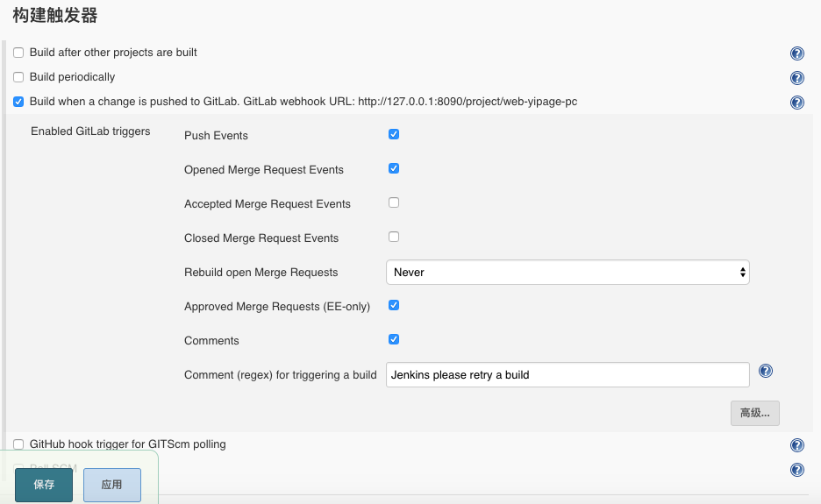Uncheck Comments trigger checkbox
Image resolution: width=821 pixels, height=504 pixels.
pyautogui.click(x=394, y=339)
